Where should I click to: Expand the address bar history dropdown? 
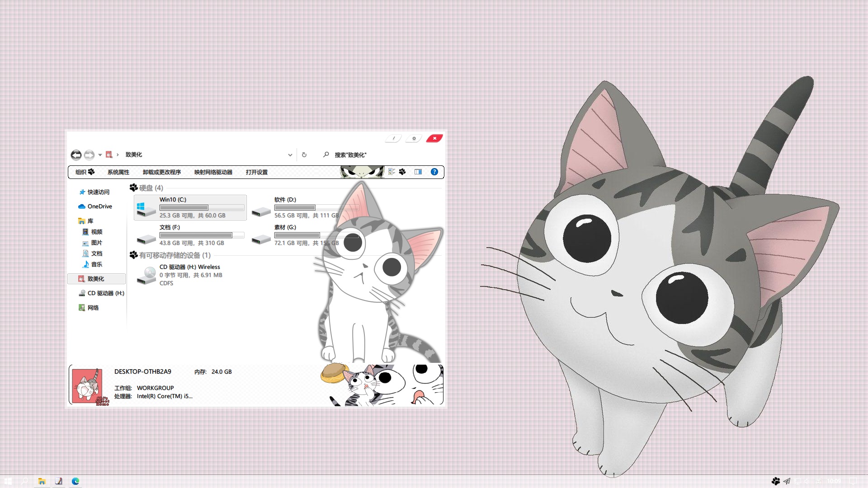(x=290, y=155)
